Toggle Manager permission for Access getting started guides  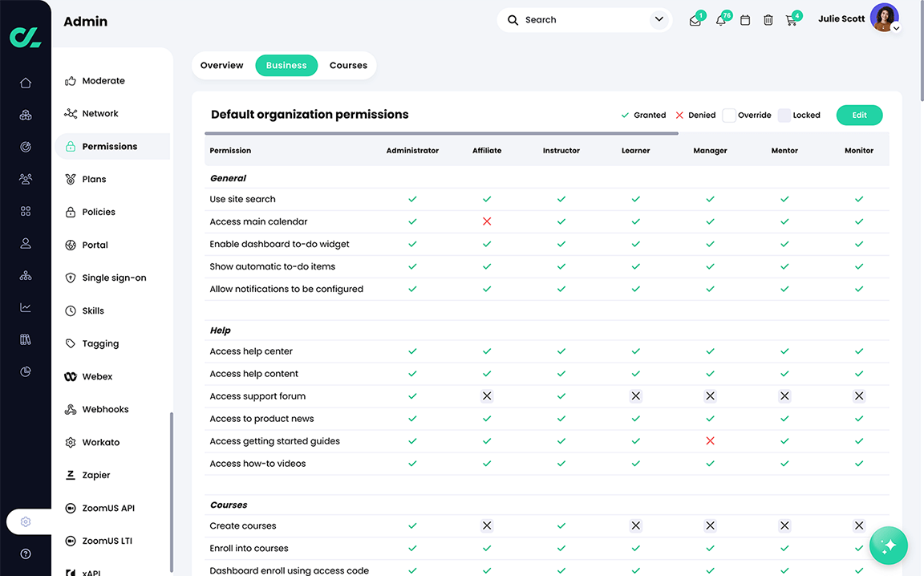710,440
